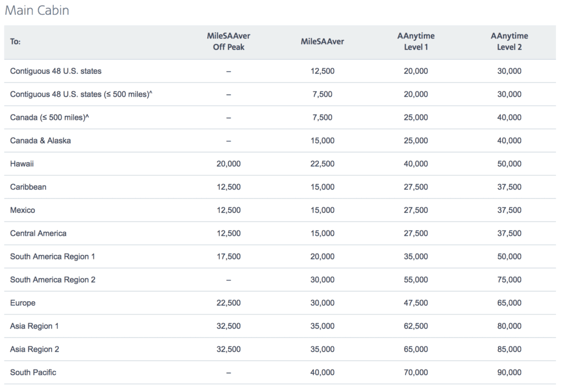Click the 90,000 value for South Pacific
This screenshot has height=392, width=563.
[x=509, y=372]
